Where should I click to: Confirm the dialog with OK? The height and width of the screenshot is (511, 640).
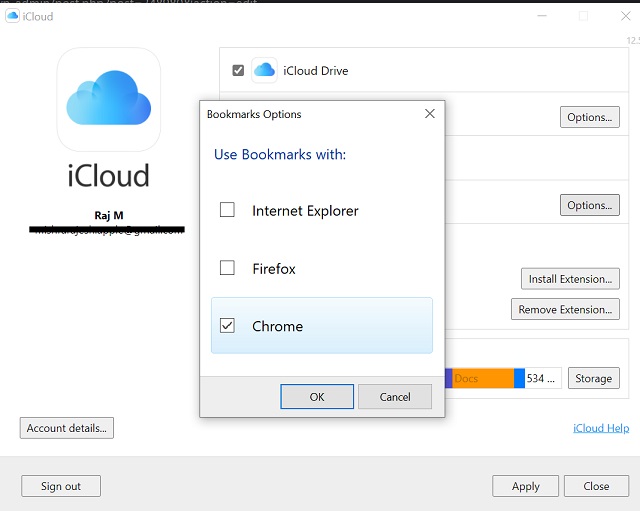pyautogui.click(x=317, y=396)
